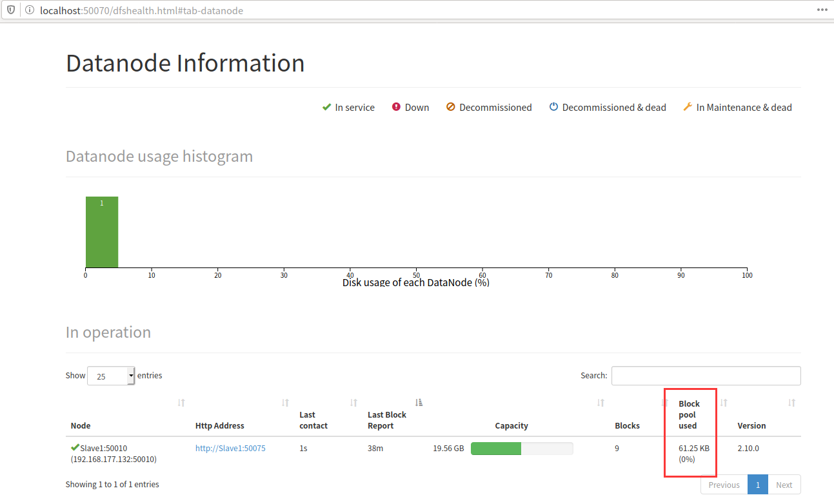Open the three-dot page actions menu
Image resolution: width=834 pixels, height=504 pixels.
[821, 10]
